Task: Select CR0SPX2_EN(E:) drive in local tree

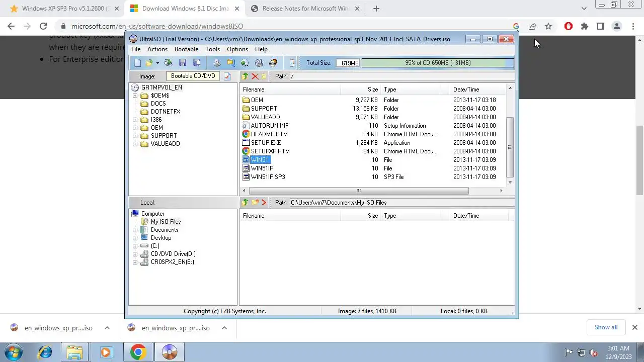Action: (172, 262)
